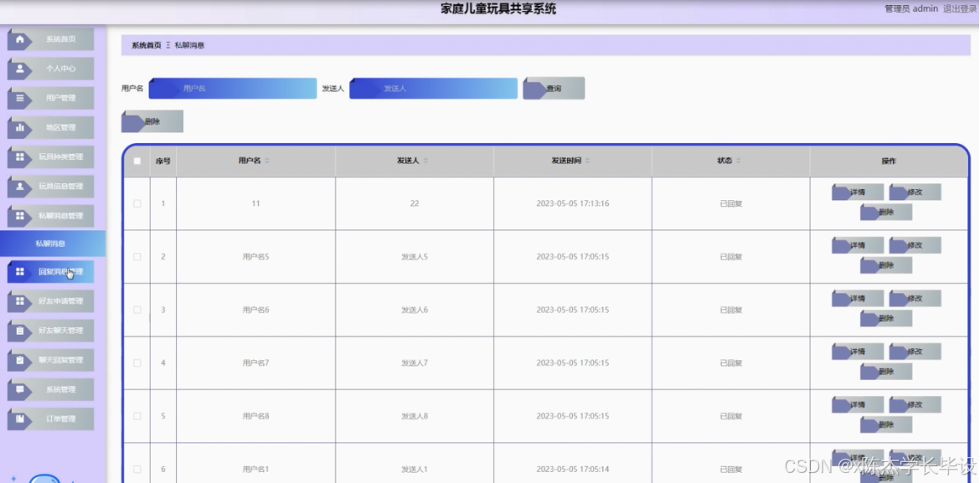This screenshot has width=980, height=483.
Task: Select the 私聊消息 submenu item
Action: tap(53, 244)
